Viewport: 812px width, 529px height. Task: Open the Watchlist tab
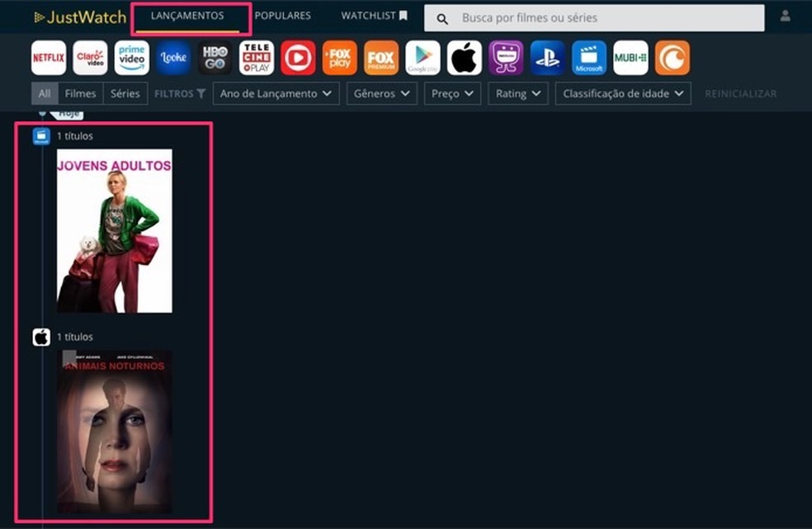click(x=375, y=16)
